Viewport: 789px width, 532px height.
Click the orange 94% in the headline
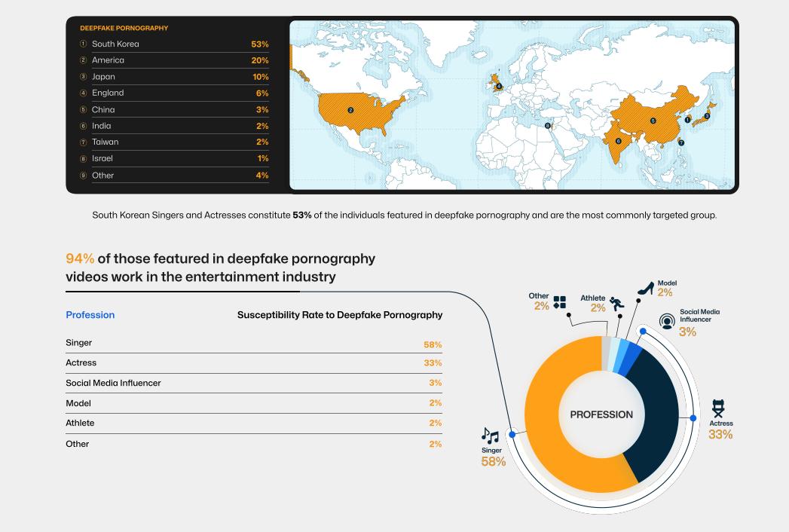pos(80,258)
